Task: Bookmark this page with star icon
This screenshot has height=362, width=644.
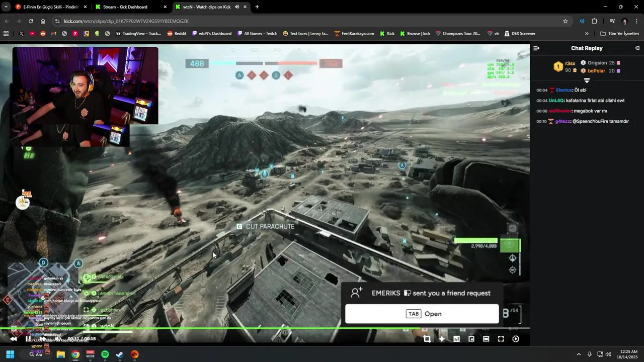Action: 565,21
